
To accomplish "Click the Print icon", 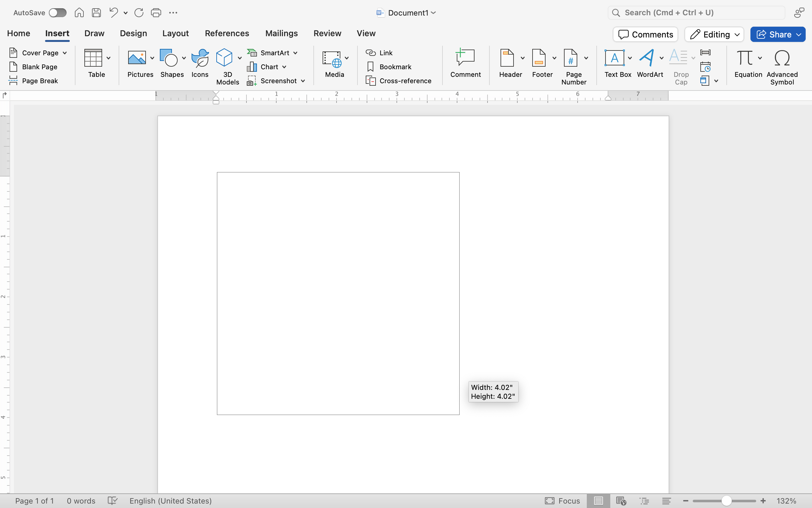I will pos(156,13).
